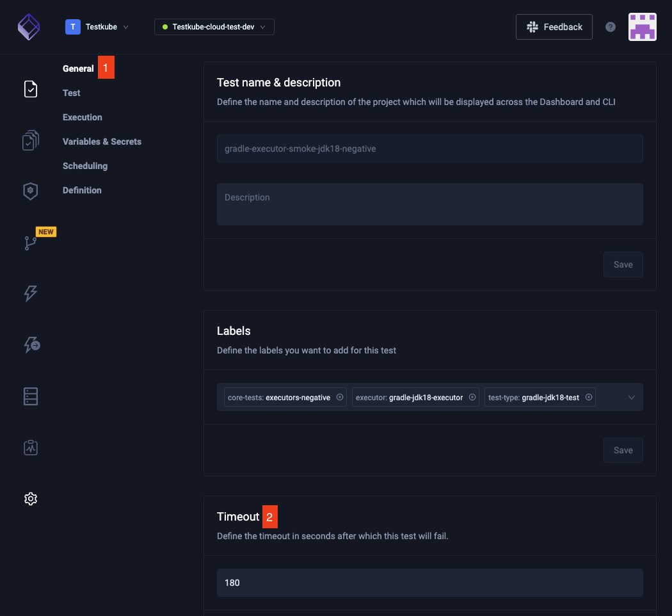Select the Test Suites sidebar icon
Viewport: 672px width, 616px height.
click(x=30, y=140)
